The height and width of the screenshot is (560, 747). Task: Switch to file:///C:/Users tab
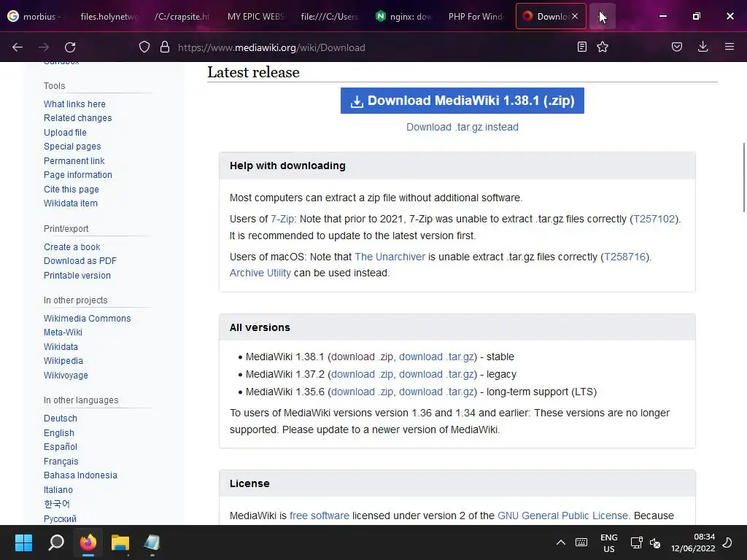329,16
